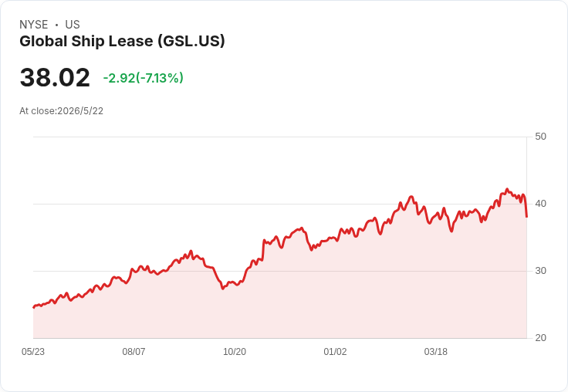Image resolution: width=568 pixels, height=392 pixels.
Task: Click the 01/02 x-axis date label
Action: click(335, 351)
